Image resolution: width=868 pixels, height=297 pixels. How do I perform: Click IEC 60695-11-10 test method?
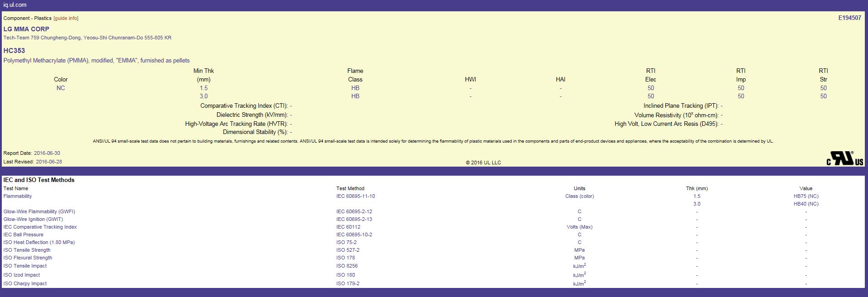[356, 196]
